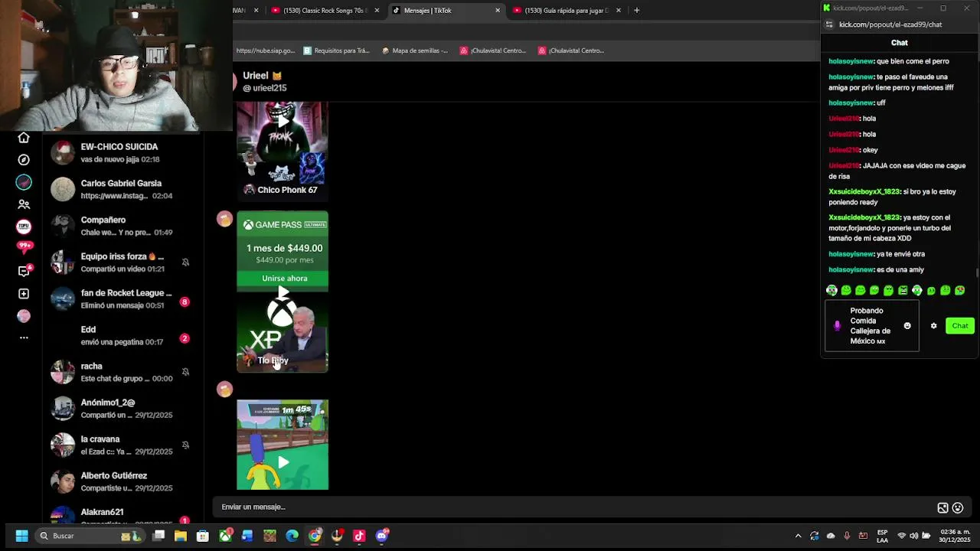The height and width of the screenshot is (551, 980).
Task: Click the Kick chat message input box
Action: pos(871,326)
